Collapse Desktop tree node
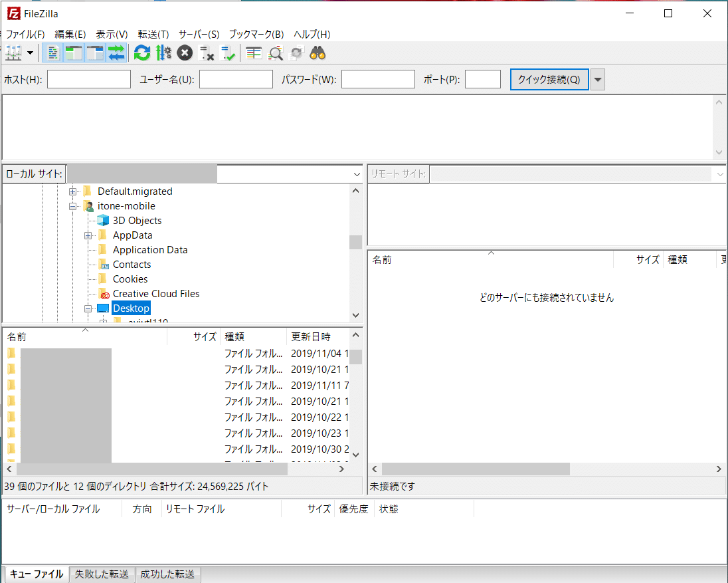 [x=88, y=308]
